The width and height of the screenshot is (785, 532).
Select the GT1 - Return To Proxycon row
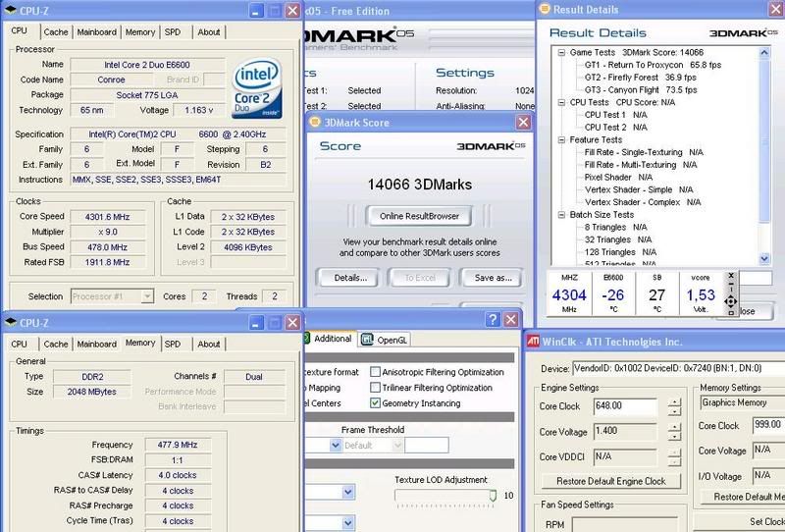tap(653, 65)
